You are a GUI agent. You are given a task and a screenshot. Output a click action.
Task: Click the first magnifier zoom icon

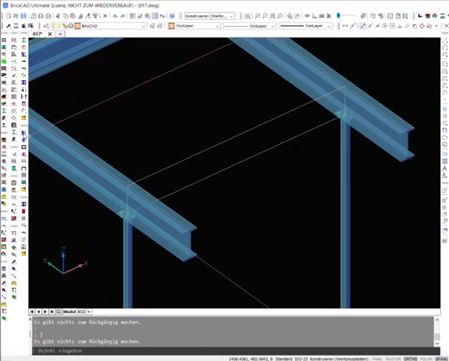257,16
